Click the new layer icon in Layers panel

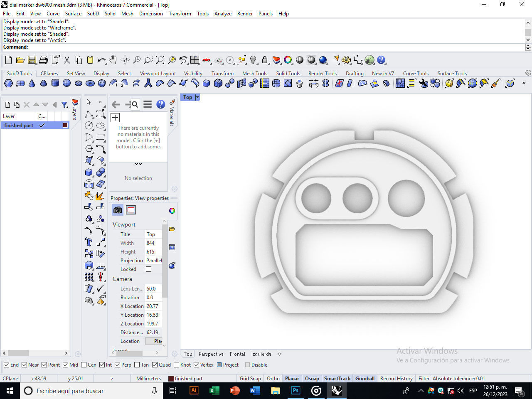click(x=7, y=105)
